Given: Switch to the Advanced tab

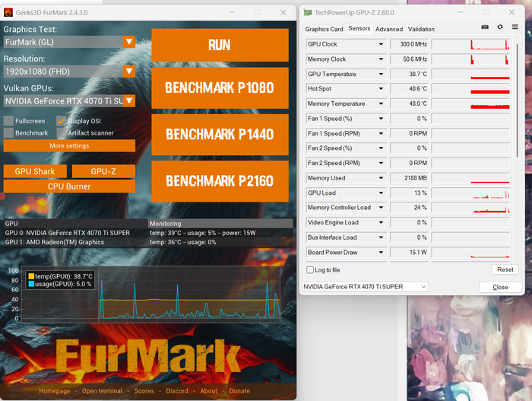Looking at the screenshot, I should click(x=389, y=29).
